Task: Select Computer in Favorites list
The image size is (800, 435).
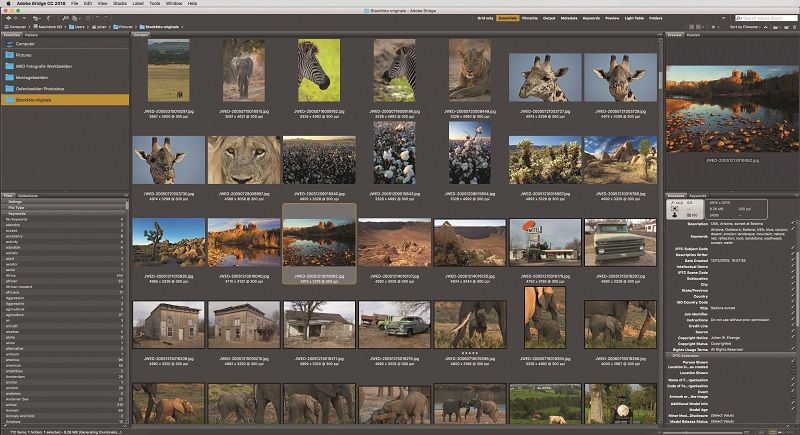Action: (65, 44)
